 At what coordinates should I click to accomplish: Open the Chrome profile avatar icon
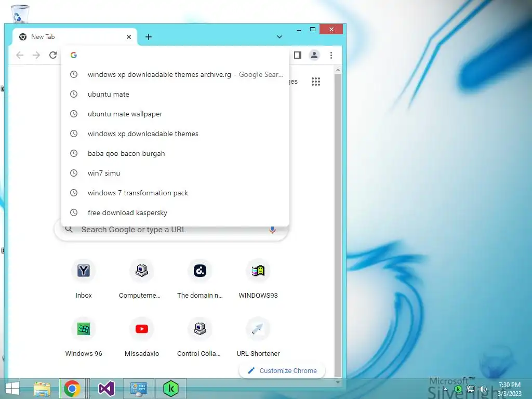click(x=314, y=55)
